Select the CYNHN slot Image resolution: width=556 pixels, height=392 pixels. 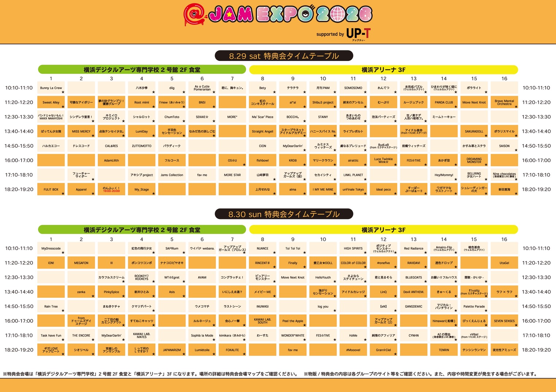pos(414,335)
